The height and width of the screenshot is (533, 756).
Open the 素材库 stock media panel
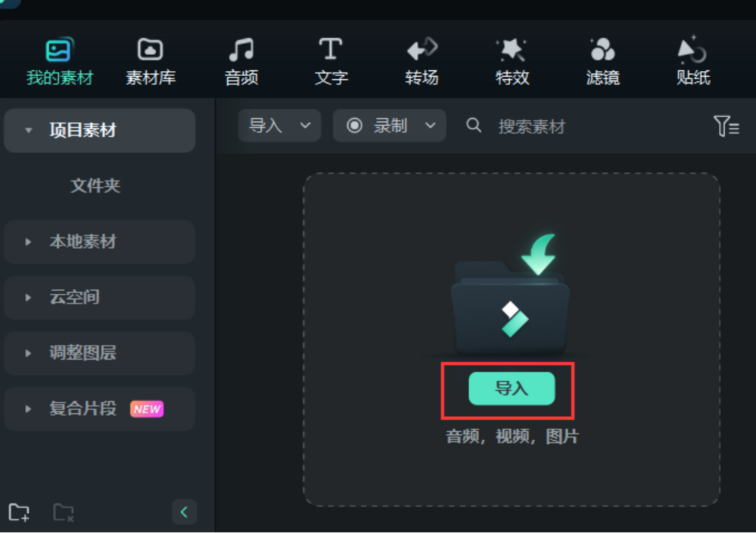[x=150, y=60]
